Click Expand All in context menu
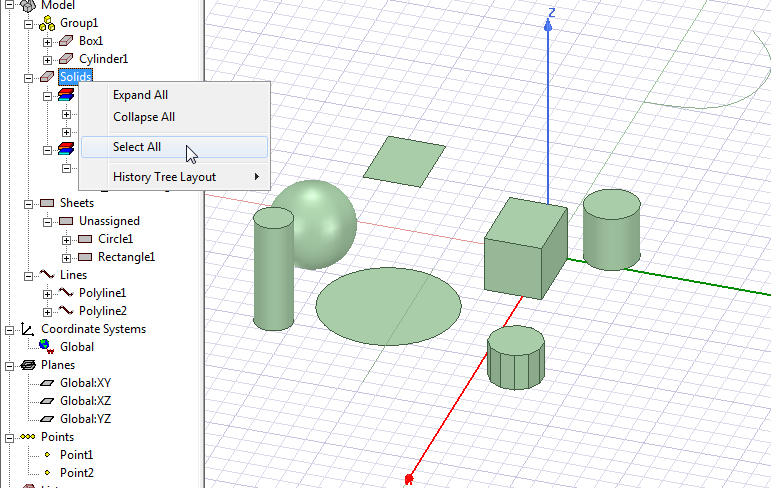 click(x=140, y=95)
